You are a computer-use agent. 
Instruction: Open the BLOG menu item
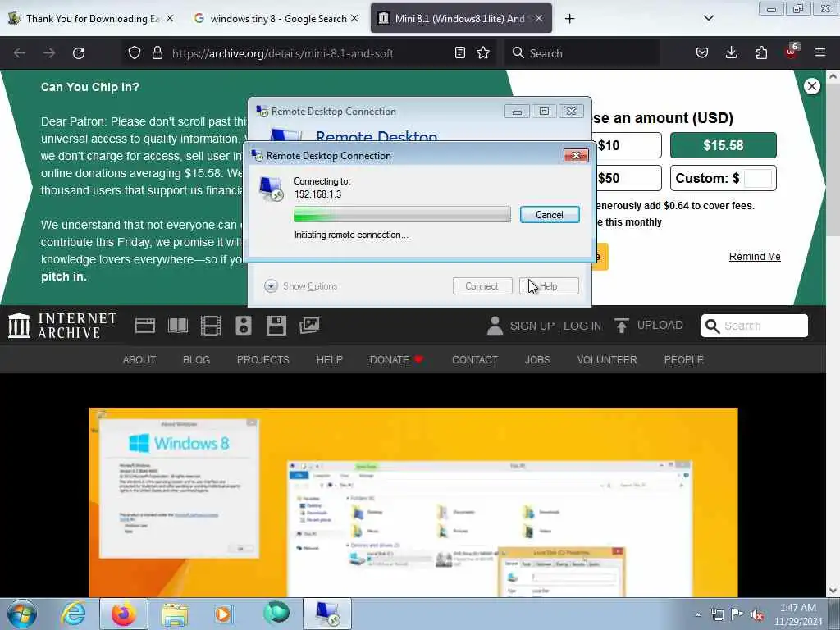196,360
